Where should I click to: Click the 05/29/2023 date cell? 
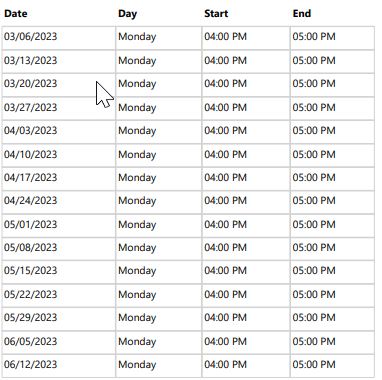point(59,319)
